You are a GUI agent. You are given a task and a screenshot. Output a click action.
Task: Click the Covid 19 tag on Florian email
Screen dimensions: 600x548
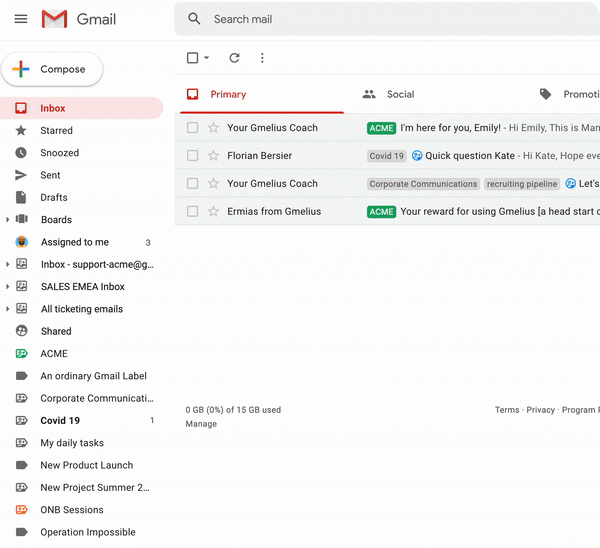coord(386,156)
